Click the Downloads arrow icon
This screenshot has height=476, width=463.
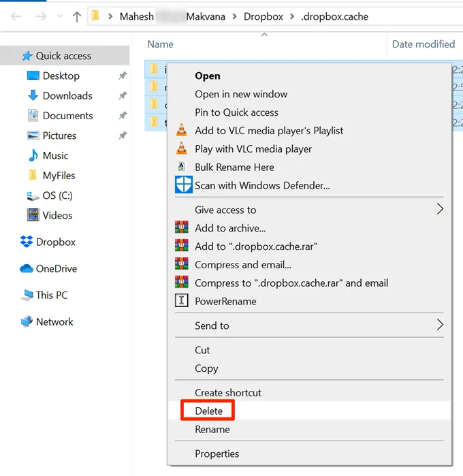point(33,95)
